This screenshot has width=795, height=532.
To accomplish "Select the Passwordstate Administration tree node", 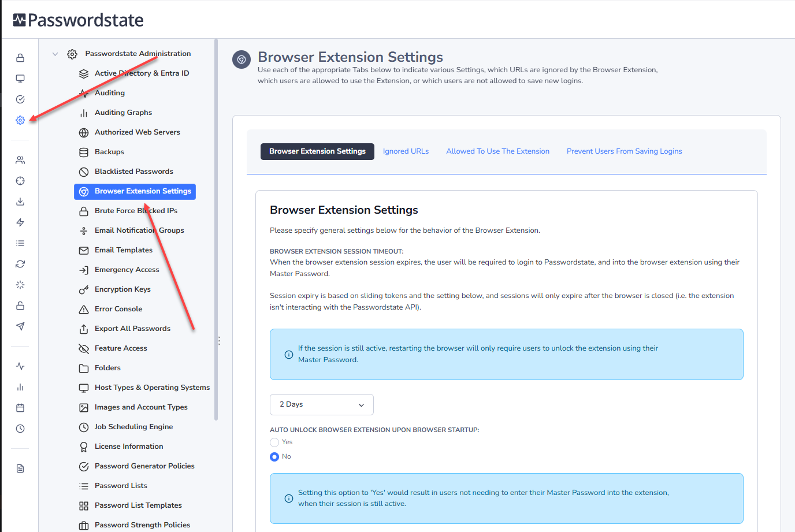I will [138, 54].
